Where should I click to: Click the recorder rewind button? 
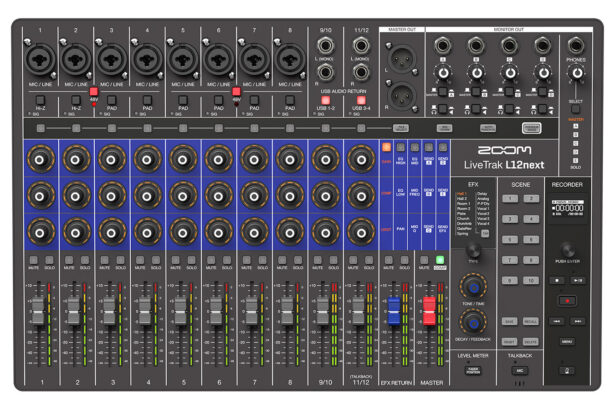557,321
